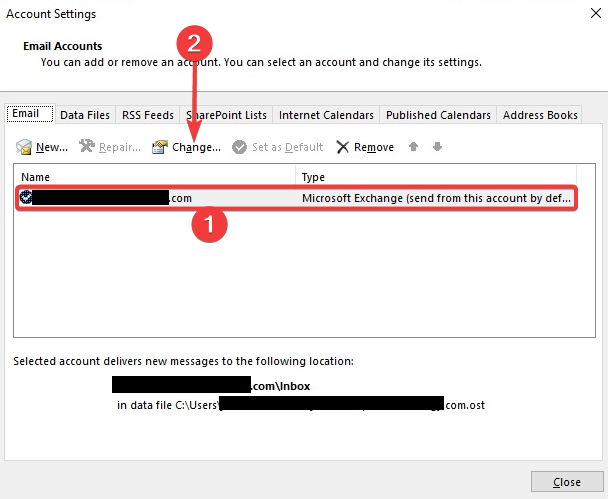
Task: Click the Exchange account icon in list
Action: pyautogui.click(x=26, y=197)
